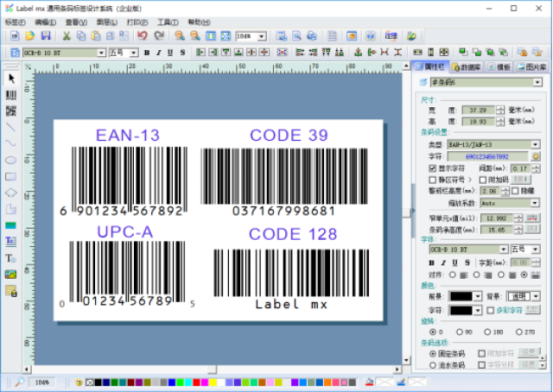This screenshot has width=553, height=392.
Task: Check the 多彩字符 checkbox
Action: 490,310
